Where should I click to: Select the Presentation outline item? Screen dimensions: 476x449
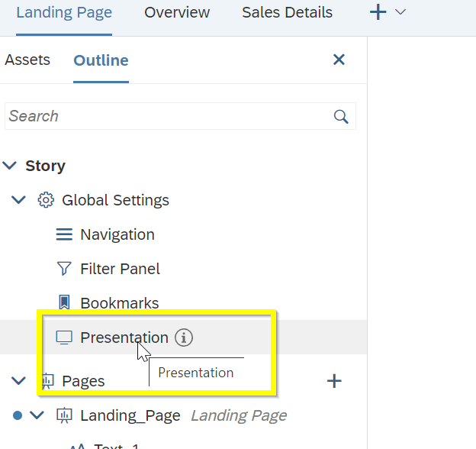coord(124,338)
